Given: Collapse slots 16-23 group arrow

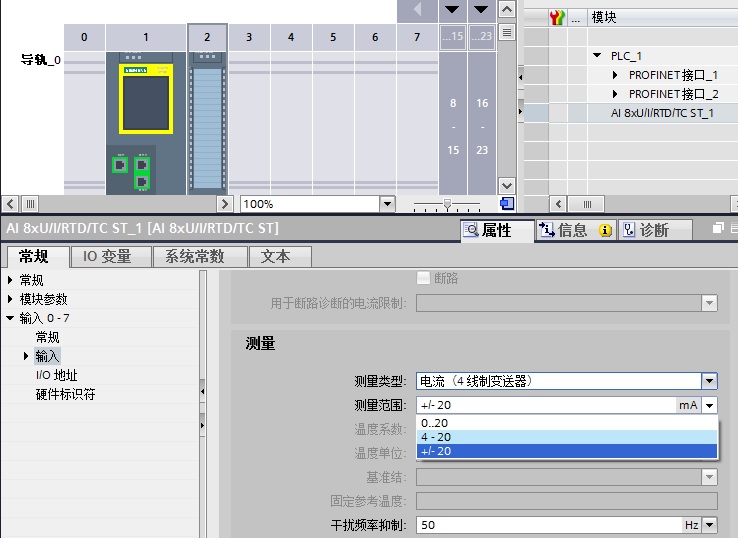Looking at the screenshot, I should coord(481,9).
